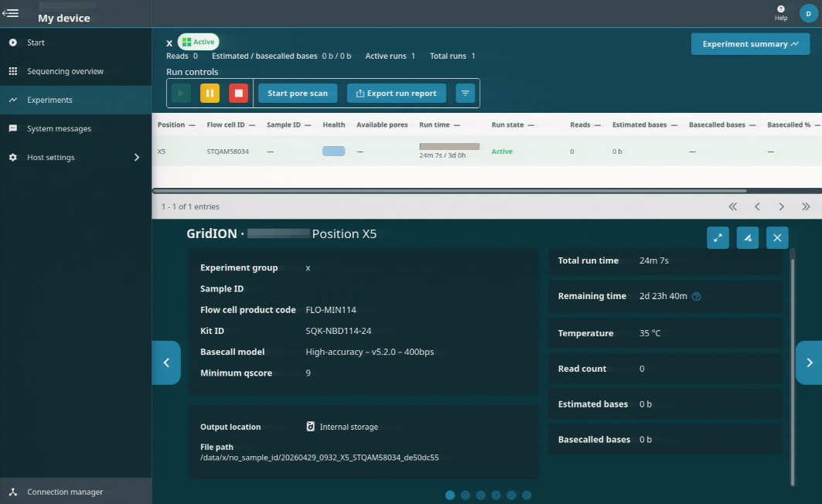Open System messages in the sidebar
The width and height of the screenshot is (822, 504).
pos(59,129)
